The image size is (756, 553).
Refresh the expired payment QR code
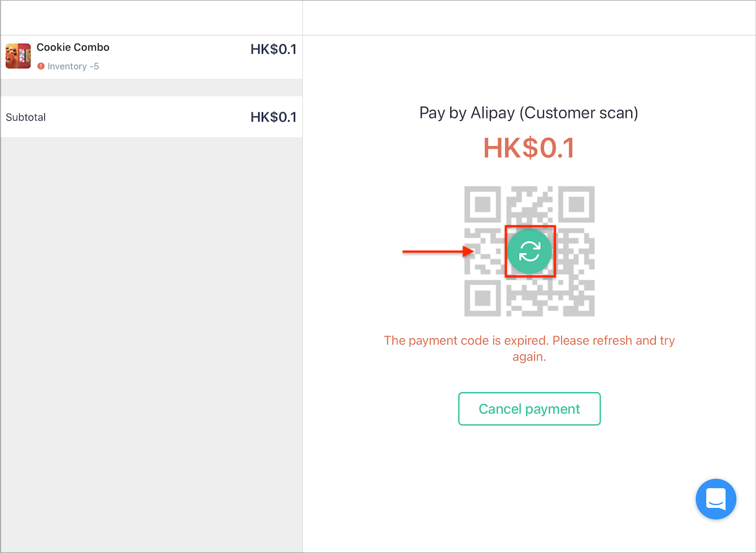point(530,251)
